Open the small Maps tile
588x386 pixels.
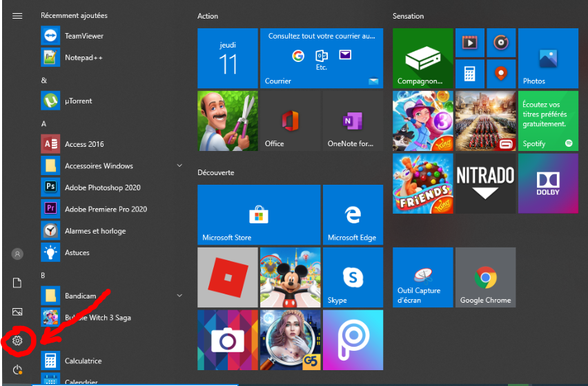click(501, 74)
